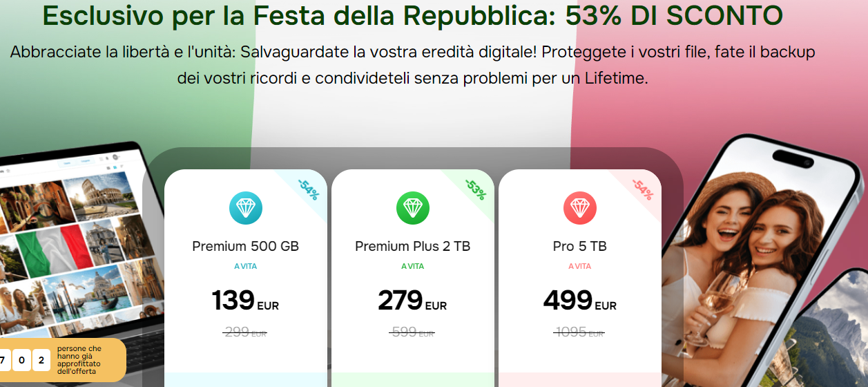Click the Festa della Repubblica headline
The image size is (868, 387).
coord(413,16)
